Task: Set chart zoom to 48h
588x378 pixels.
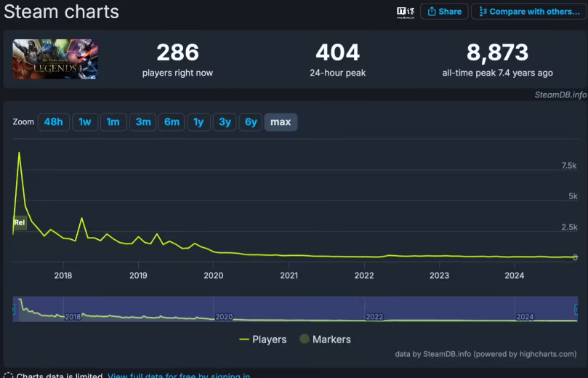Action: 53,122
